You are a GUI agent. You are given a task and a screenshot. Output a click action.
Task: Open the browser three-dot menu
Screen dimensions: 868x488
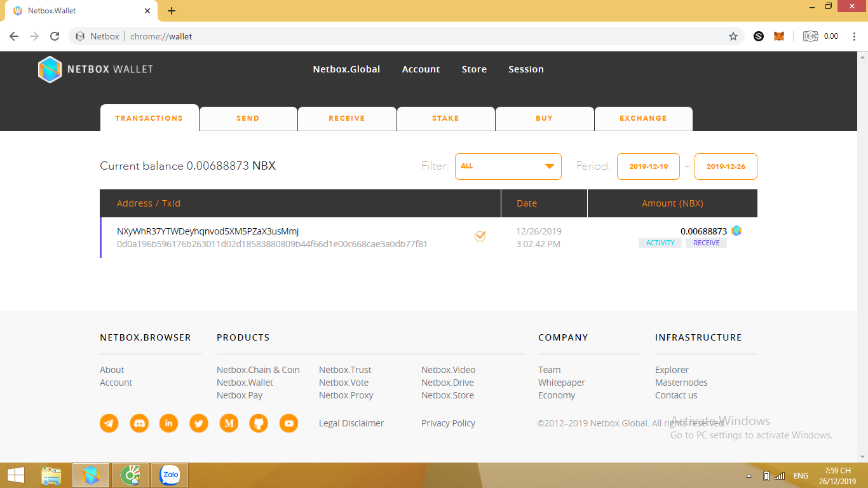point(855,36)
